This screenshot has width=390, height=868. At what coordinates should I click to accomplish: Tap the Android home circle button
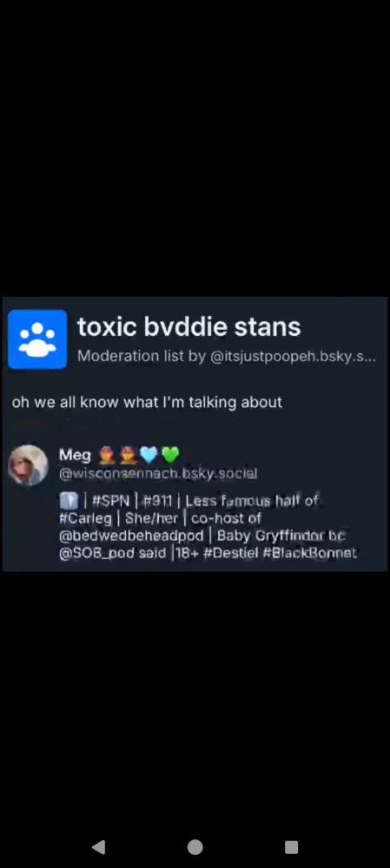[195, 847]
